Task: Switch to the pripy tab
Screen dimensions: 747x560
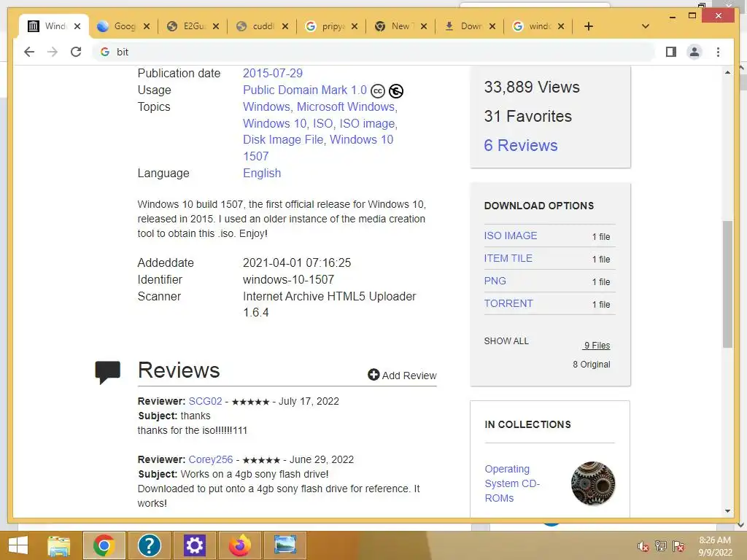Action: 332,26
